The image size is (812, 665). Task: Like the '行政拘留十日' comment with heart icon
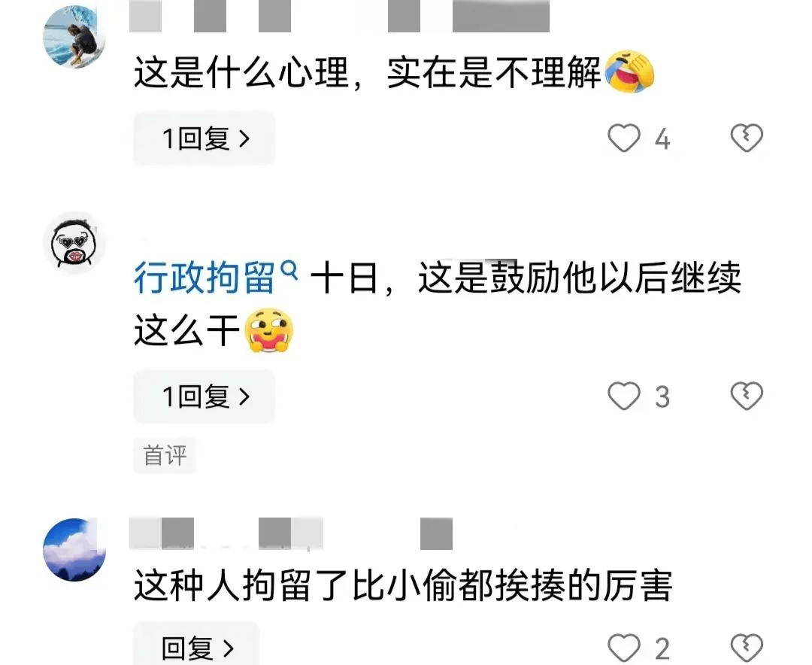pyautogui.click(x=623, y=396)
